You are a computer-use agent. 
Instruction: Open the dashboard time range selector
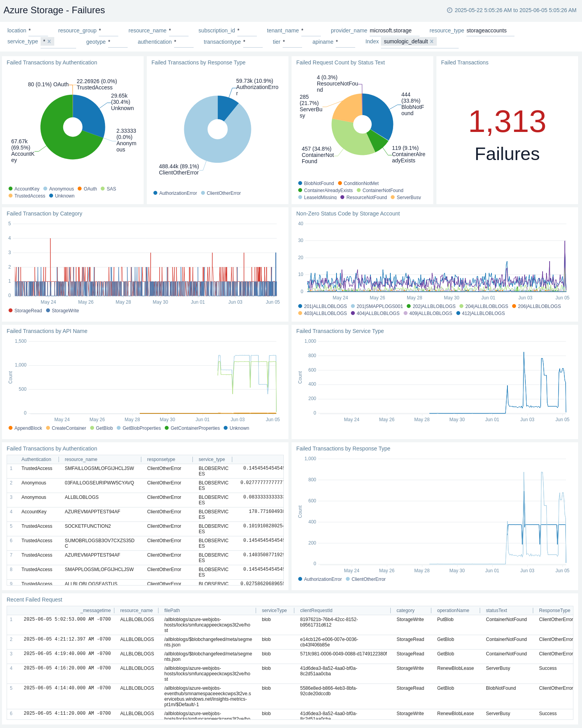point(512,10)
